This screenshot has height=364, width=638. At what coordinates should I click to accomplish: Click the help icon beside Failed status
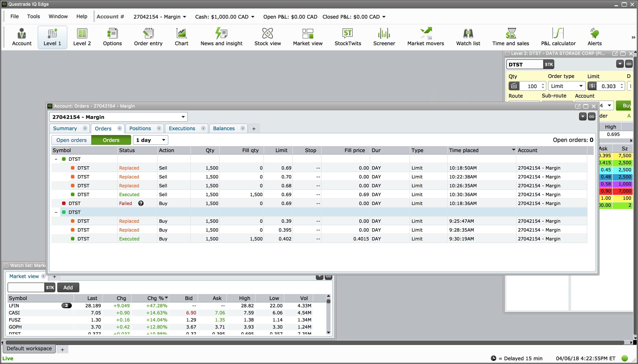141,203
